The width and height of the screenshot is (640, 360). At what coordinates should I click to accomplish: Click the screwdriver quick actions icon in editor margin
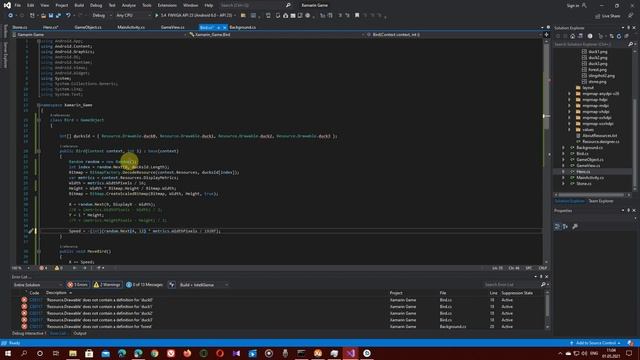pyautogui.click(x=31, y=231)
